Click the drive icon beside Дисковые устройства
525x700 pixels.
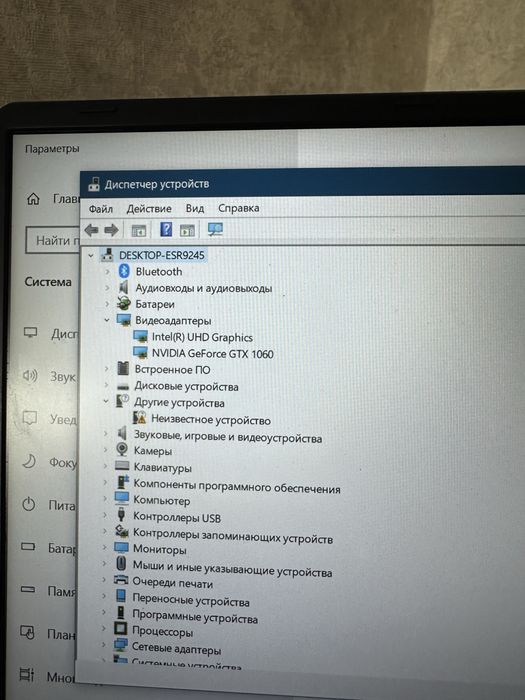pyautogui.click(x=123, y=386)
